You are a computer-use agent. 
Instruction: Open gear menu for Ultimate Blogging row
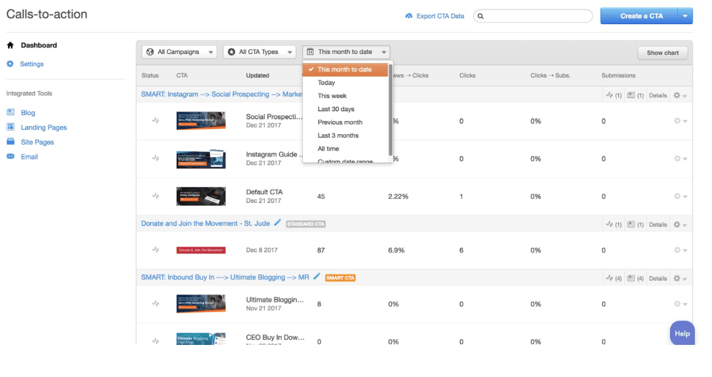[680, 303]
